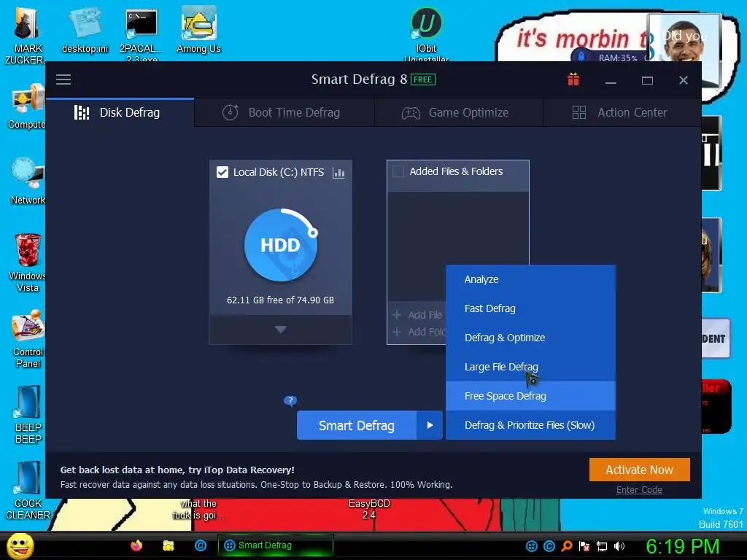Image resolution: width=747 pixels, height=560 pixels.
Task: Click Smart Defrag taskbar window button
Action: click(275, 545)
